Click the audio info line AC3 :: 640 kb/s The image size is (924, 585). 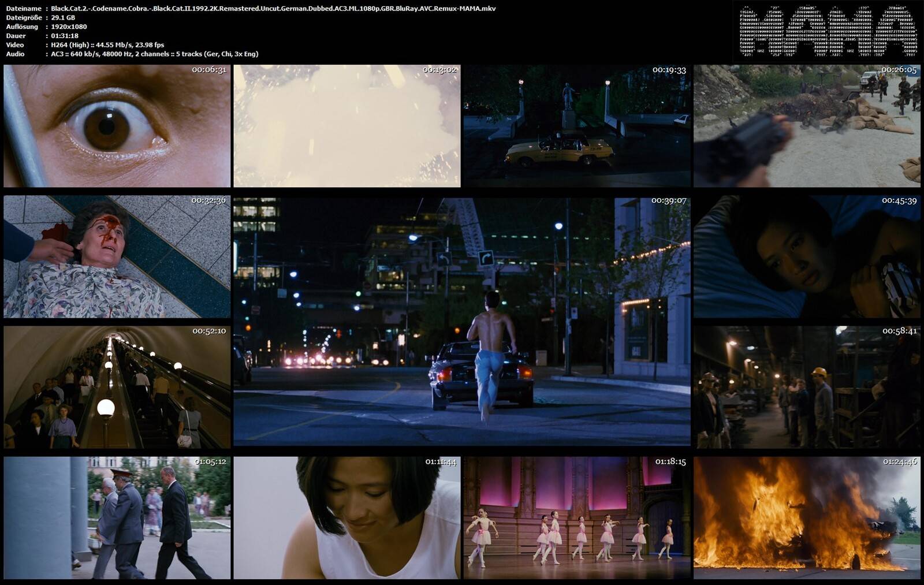(x=155, y=54)
